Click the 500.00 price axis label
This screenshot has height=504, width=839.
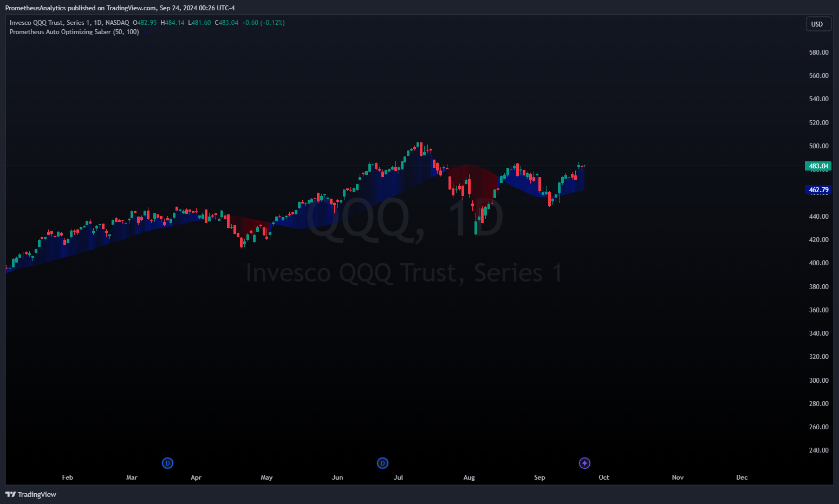click(818, 146)
